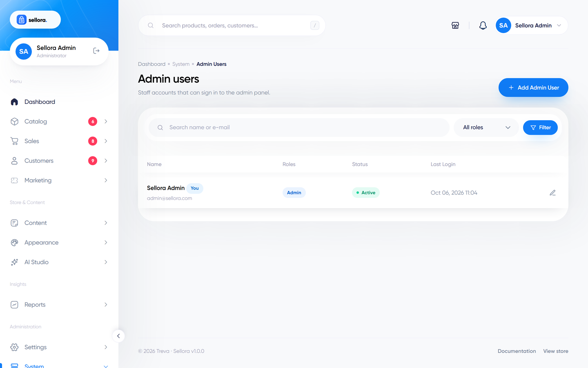Expand the Customers menu chevron

[106, 161]
